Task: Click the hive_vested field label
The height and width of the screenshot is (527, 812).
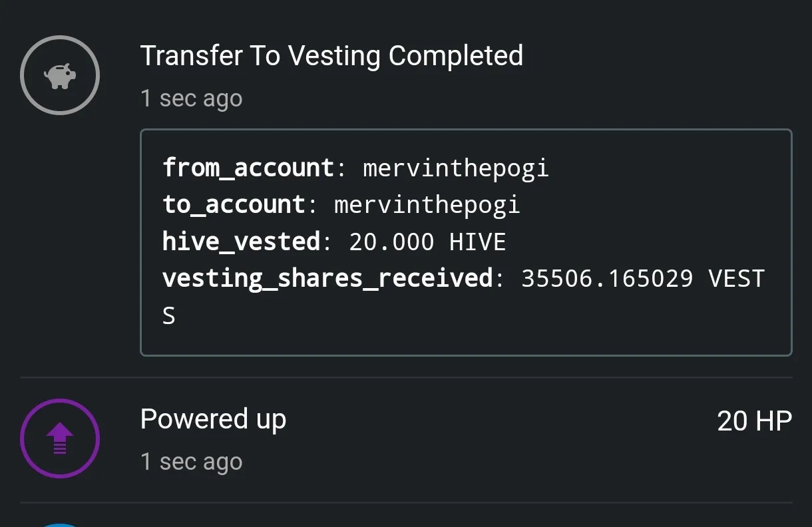Action: [x=241, y=242]
